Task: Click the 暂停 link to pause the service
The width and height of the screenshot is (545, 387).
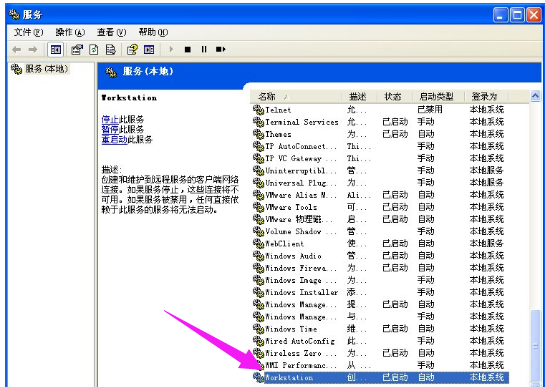Action: point(110,129)
